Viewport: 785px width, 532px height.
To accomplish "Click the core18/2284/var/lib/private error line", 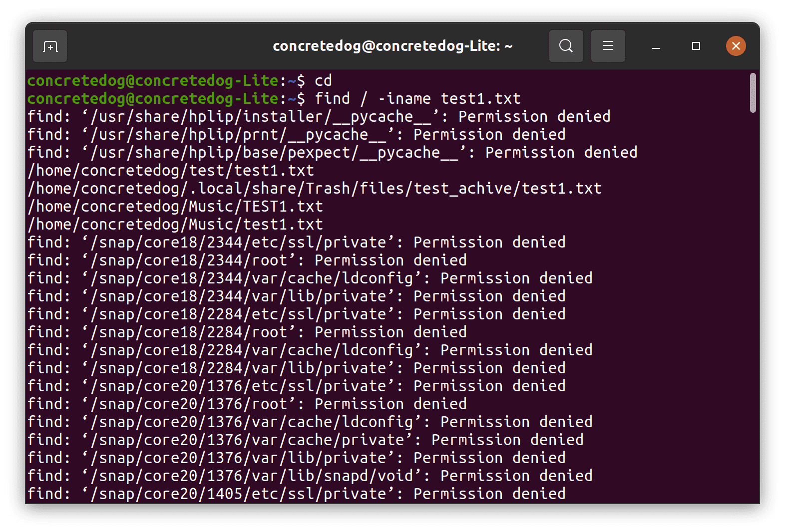I will click(x=297, y=368).
